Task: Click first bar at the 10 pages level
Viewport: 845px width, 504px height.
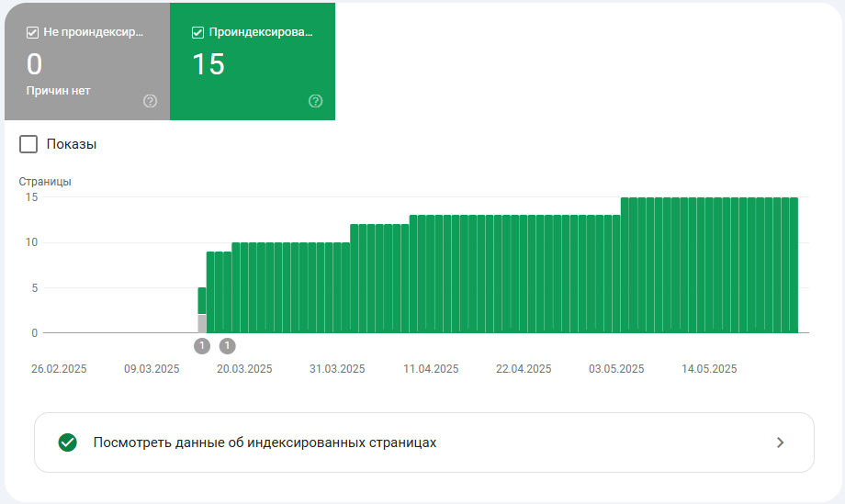Action: [236, 286]
